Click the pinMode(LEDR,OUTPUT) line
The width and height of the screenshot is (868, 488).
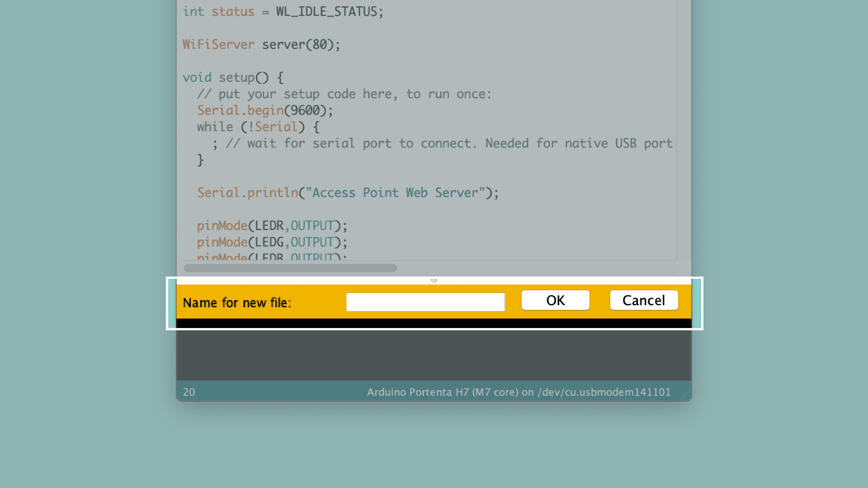tap(272, 226)
